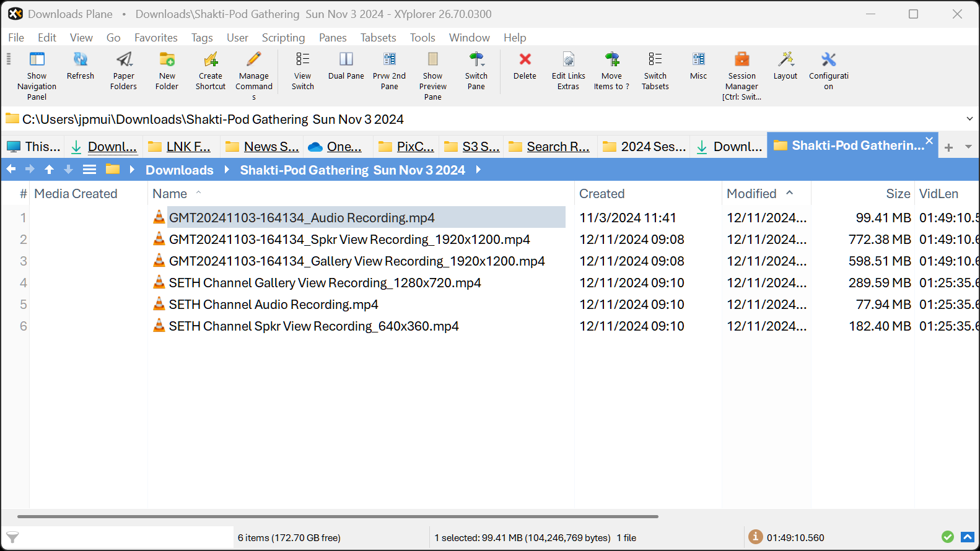This screenshot has height=551, width=980.
Task: Toggle Show Preview Pane button
Action: [433, 76]
